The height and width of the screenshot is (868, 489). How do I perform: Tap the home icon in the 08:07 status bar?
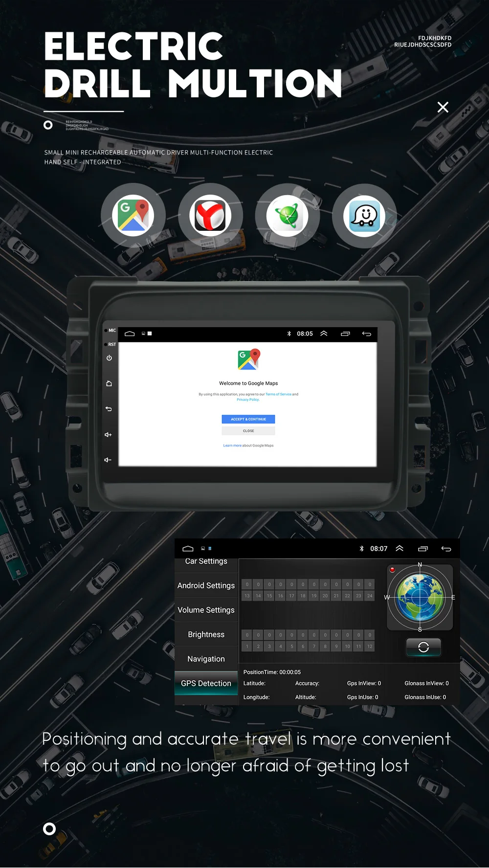tap(188, 549)
